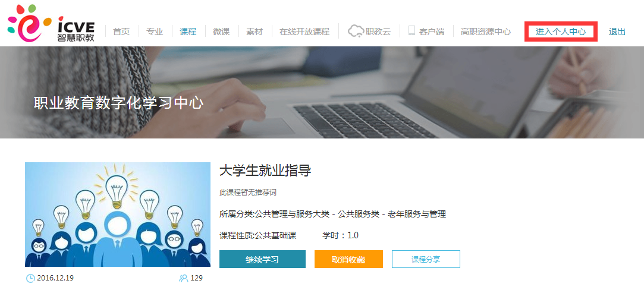Click the cloud icon beside 职教云

pos(356,31)
